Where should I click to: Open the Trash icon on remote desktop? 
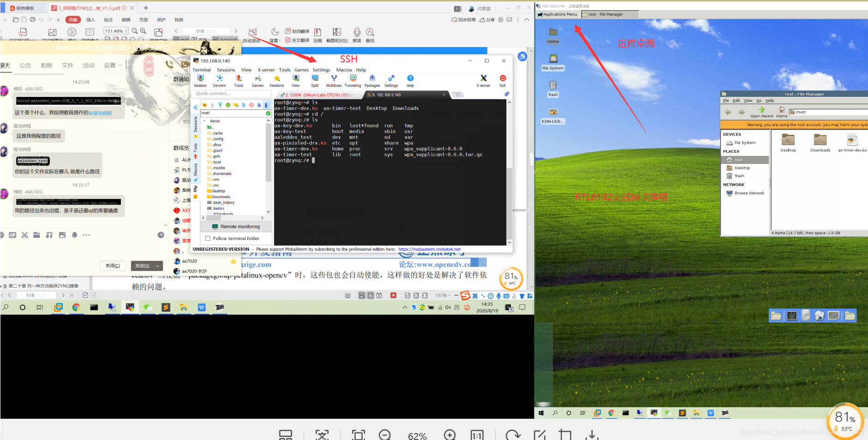(x=553, y=88)
